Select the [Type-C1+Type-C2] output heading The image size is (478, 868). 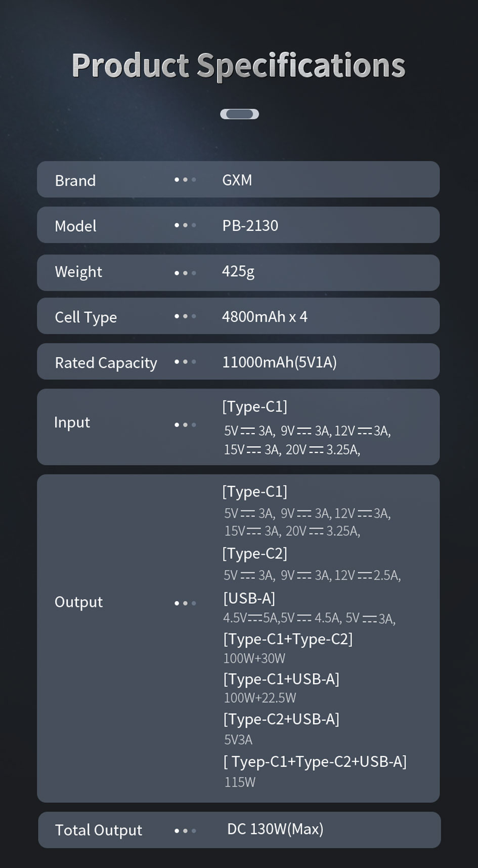288,639
